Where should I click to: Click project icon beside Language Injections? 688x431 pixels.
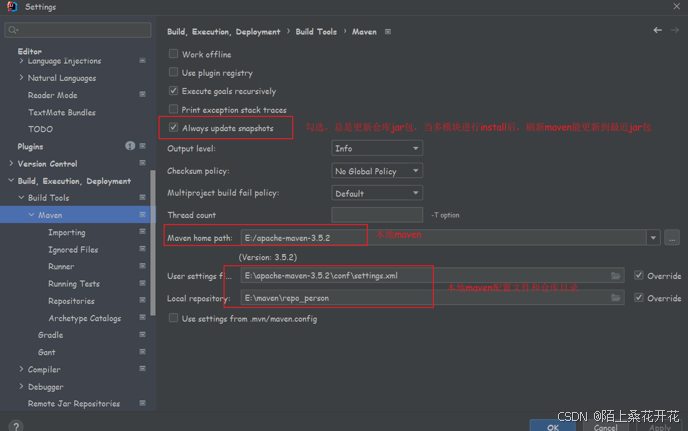pos(143,60)
